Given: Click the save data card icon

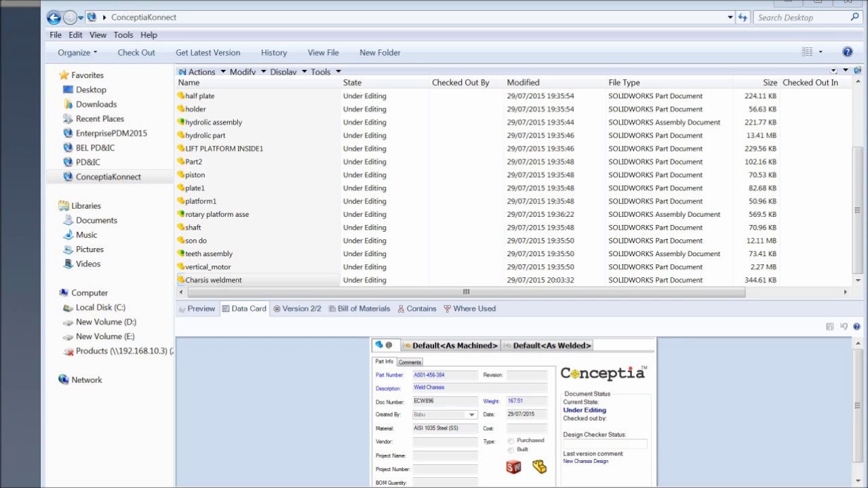Looking at the screenshot, I should tap(829, 327).
